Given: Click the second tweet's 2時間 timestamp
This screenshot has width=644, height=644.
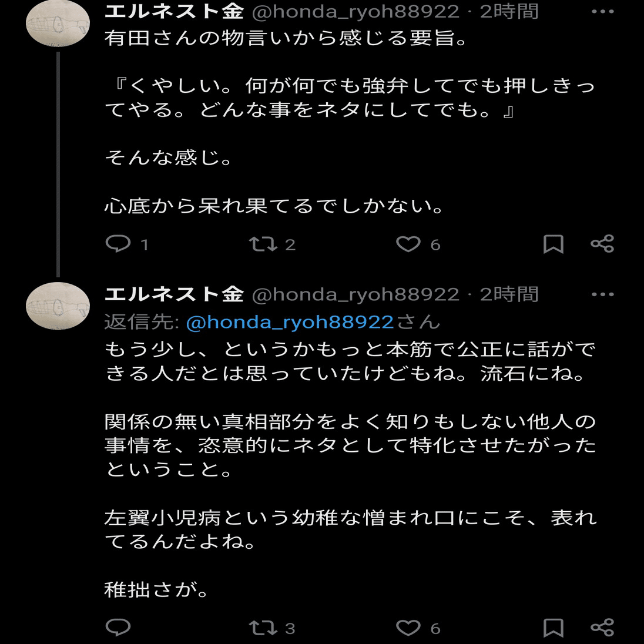Looking at the screenshot, I should [509, 294].
